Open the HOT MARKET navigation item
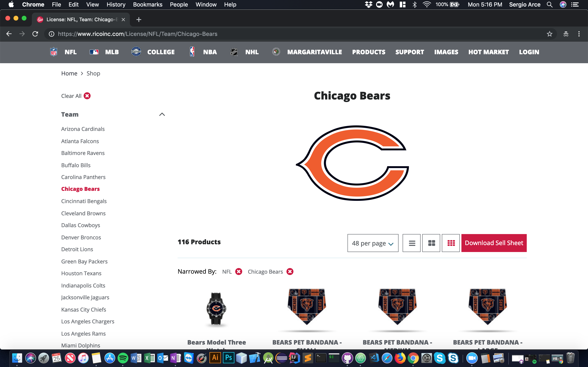 pos(488,52)
